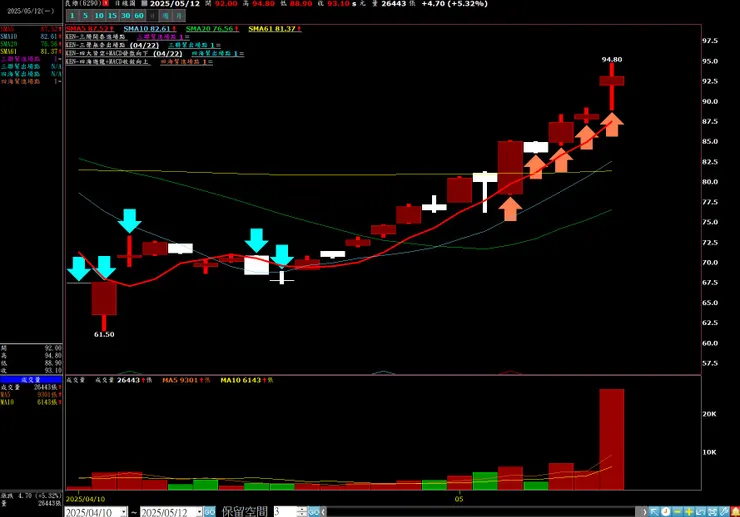
Task: Click the yellow minus zoom-out icon
Action: (677, 512)
